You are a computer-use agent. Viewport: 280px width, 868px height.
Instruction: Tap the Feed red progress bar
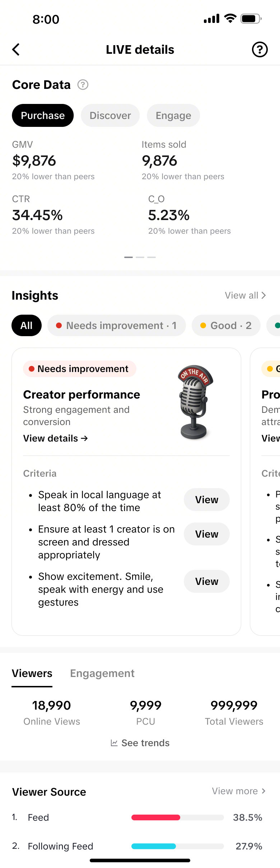[x=156, y=817]
